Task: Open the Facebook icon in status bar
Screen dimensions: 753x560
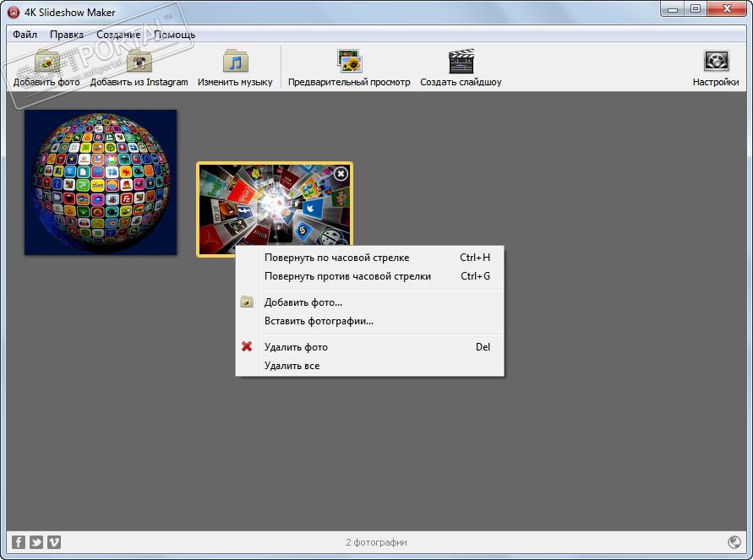Action: point(19,541)
